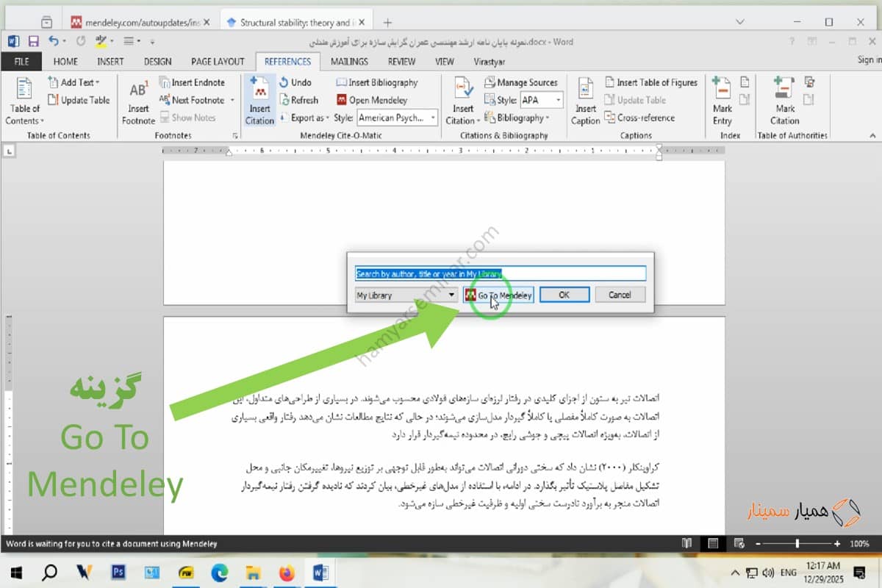Switch to Print Layout view

(712, 544)
